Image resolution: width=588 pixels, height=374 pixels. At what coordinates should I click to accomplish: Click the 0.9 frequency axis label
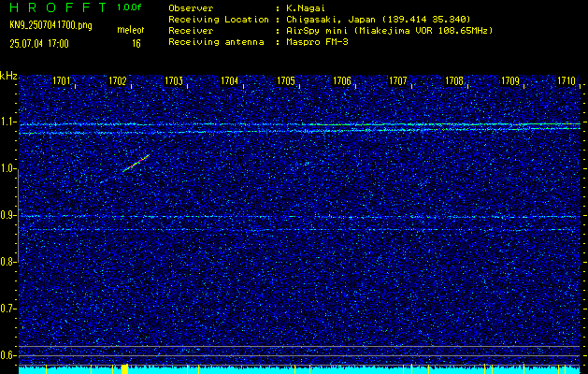7,215
